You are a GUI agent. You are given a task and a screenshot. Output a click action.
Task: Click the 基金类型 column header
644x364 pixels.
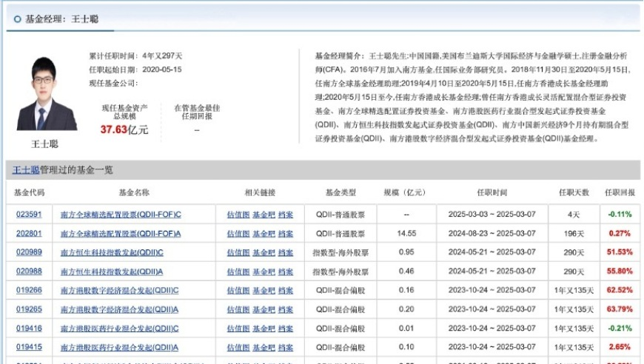coord(341,192)
